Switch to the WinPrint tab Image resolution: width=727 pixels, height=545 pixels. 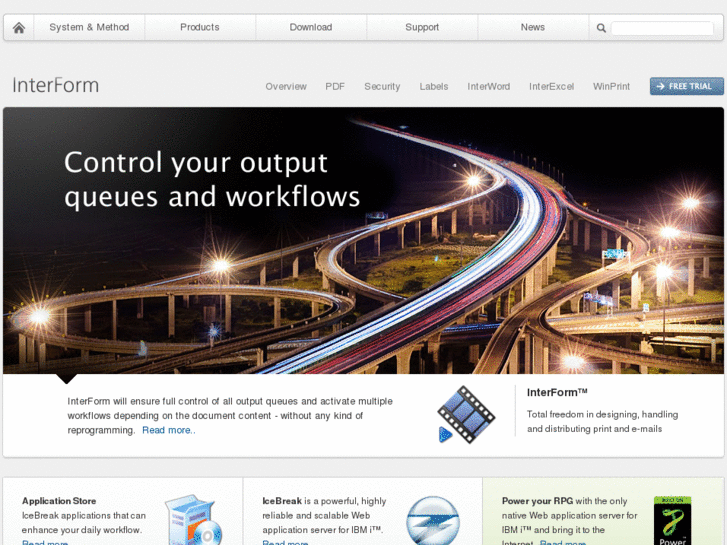(612, 86)
